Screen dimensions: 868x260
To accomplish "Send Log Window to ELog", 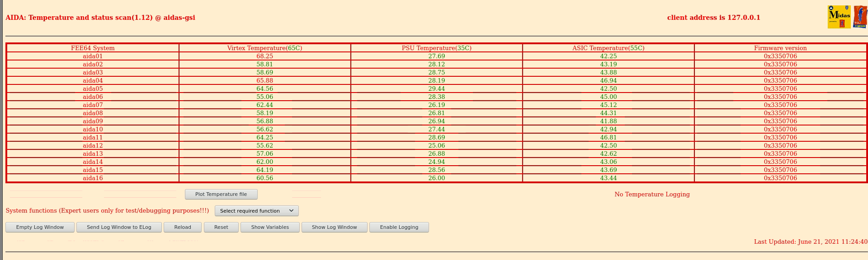I will point(119,227).
